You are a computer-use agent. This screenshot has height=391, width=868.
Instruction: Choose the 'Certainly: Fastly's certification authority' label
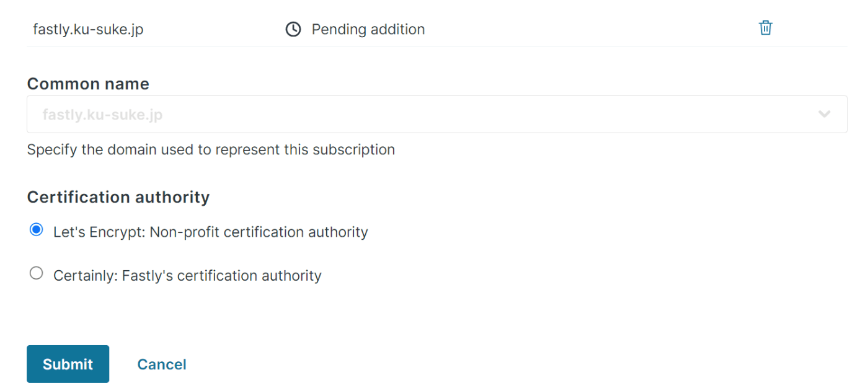(x=187, y=275)
